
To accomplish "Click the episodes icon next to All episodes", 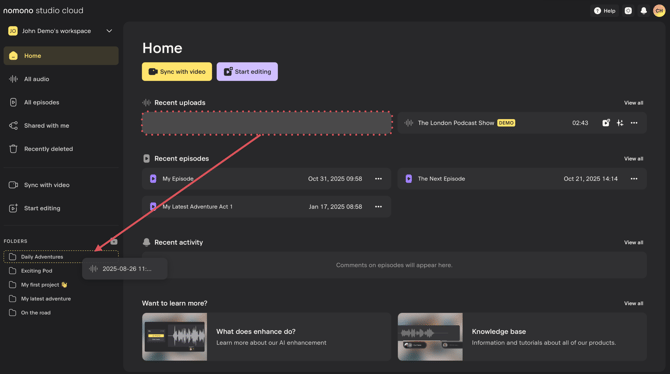I will [13, 103].
